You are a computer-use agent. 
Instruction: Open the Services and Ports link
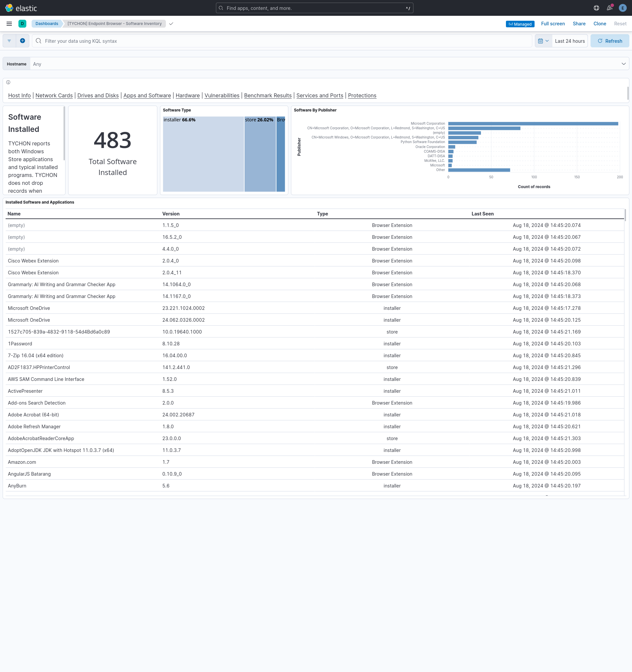[x=320, y=95]
